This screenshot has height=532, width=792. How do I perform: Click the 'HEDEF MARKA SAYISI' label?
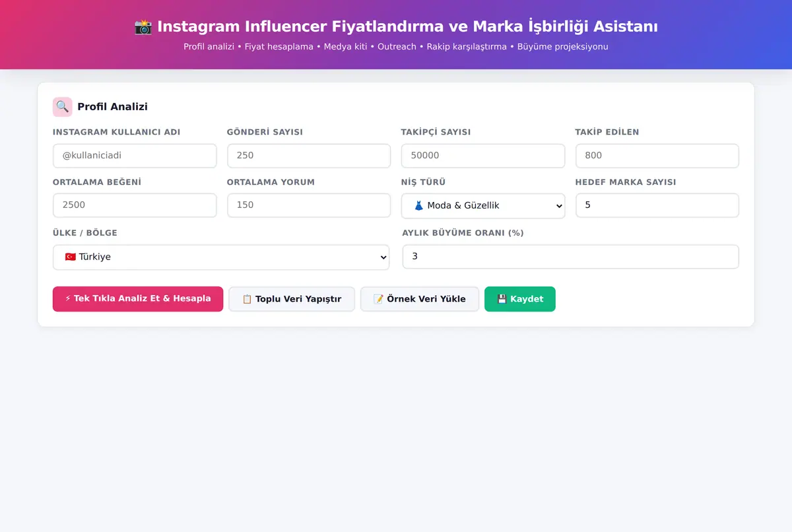click(x=626, y=182)
